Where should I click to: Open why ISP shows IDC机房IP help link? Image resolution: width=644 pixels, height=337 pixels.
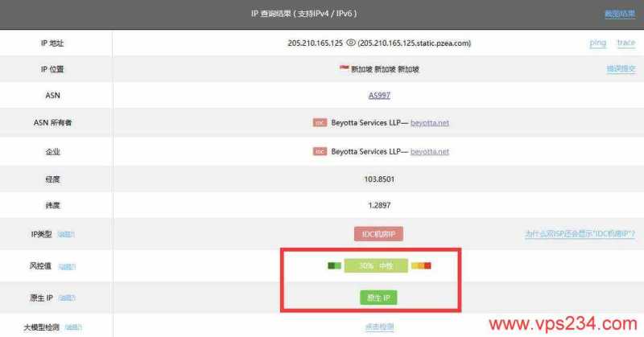[x=580, y=234]
